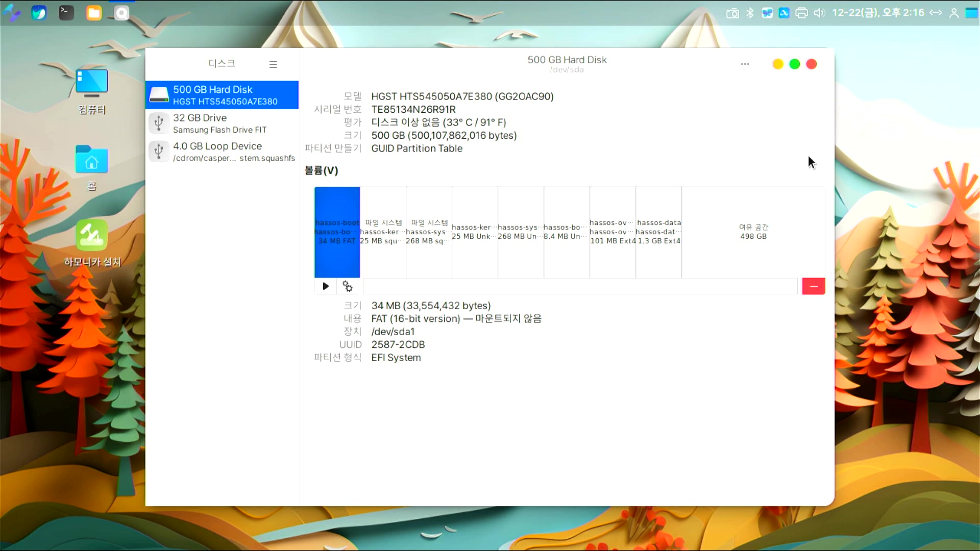Click the USB icon next to Loop Device
The image size is (980, 551).
pyautogui.click(x=159, y=152)
